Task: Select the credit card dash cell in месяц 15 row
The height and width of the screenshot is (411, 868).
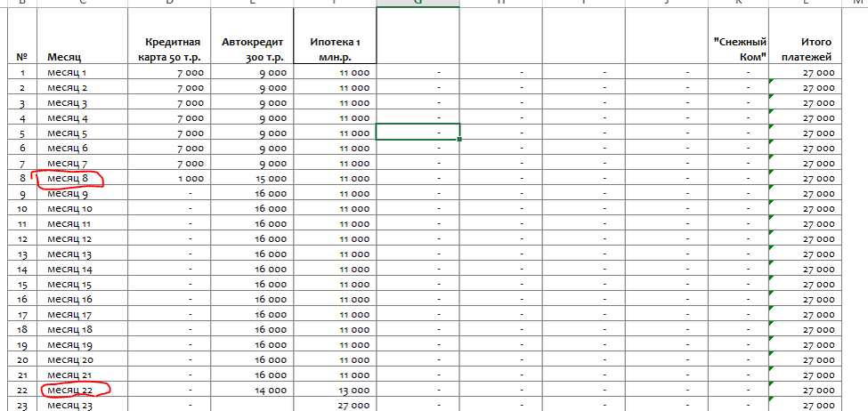Action: click(169, 284)
